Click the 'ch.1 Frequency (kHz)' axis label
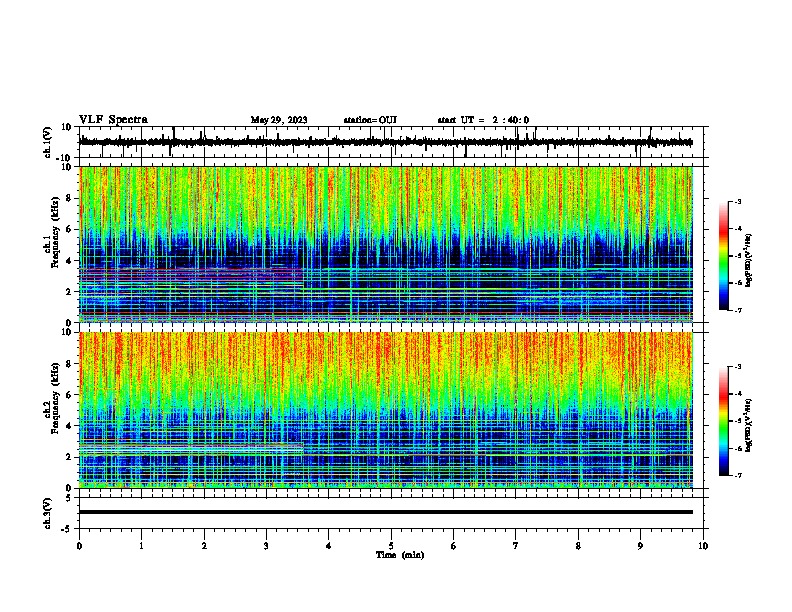 point(51,232)
